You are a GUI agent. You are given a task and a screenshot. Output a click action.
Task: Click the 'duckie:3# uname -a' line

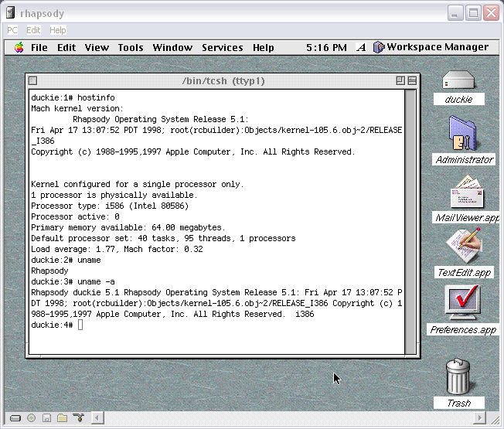[x=73, y=282]
